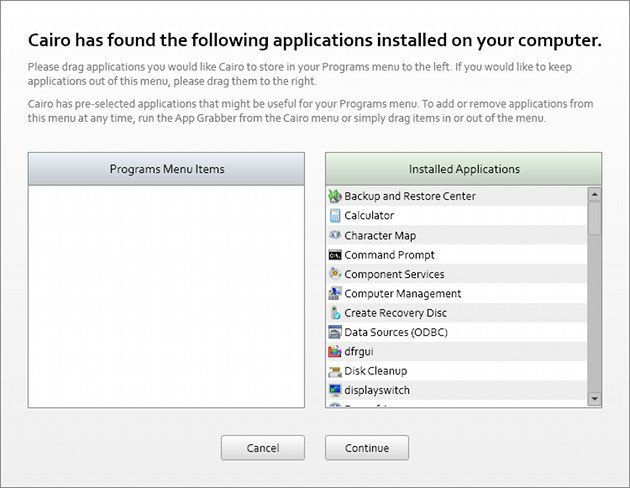Viewport: 630px width, 488px height.
Task: Click the Backup and Restore Center icon
Action: pos(335,196)
